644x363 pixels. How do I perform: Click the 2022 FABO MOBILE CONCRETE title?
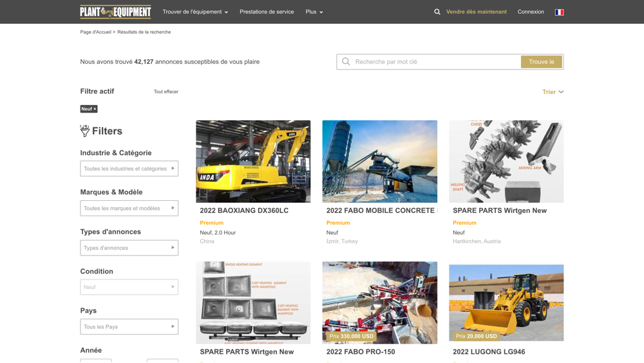point(381,210)
